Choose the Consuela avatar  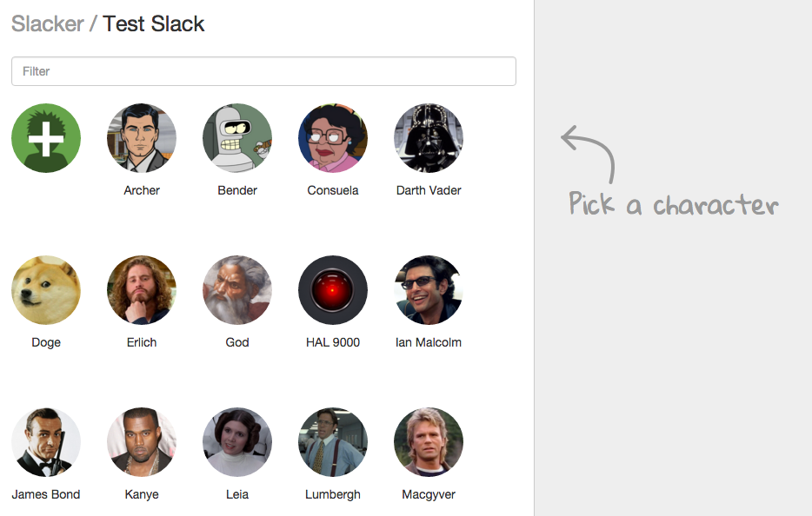332,137
